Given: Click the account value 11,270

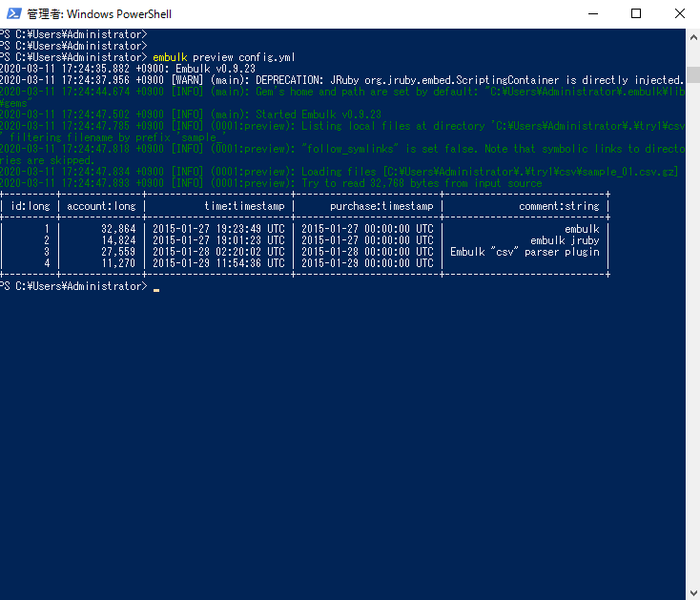Looking at the screenshot, I should 118,263.
